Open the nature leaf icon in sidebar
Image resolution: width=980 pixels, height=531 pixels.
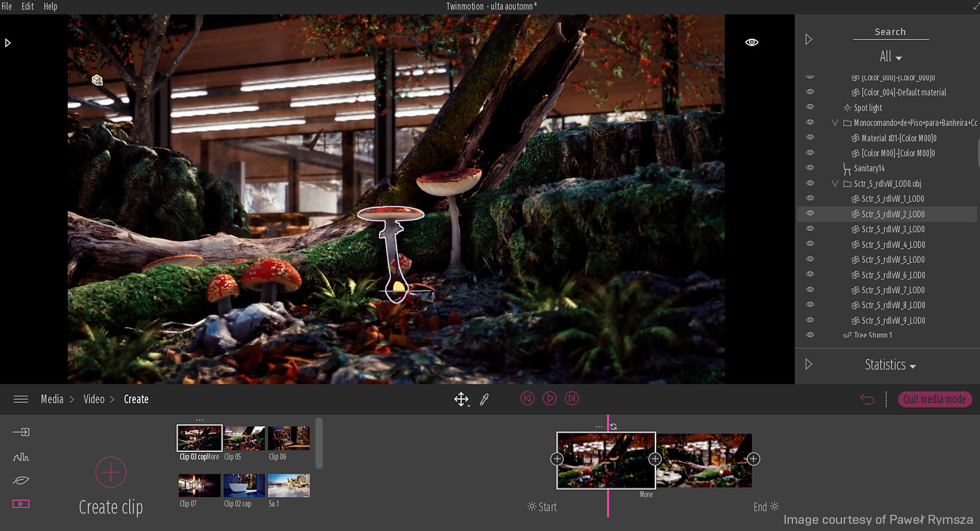coord(21,480)
